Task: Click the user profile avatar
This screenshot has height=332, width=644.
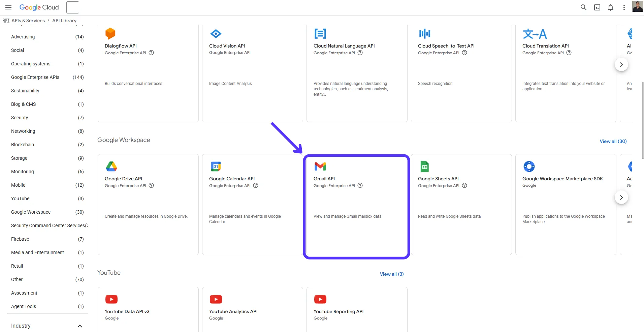Action: 637,6
